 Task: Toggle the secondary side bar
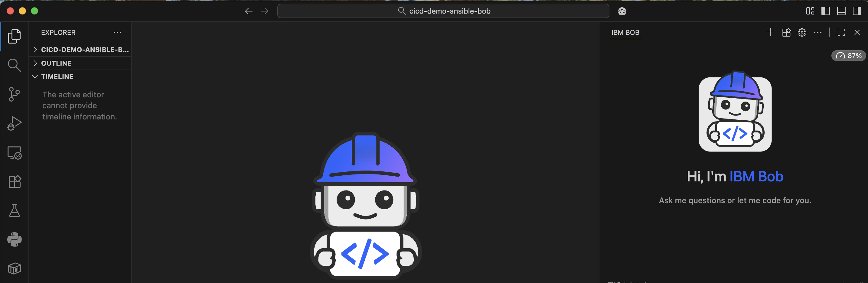(x=857, y=11)
